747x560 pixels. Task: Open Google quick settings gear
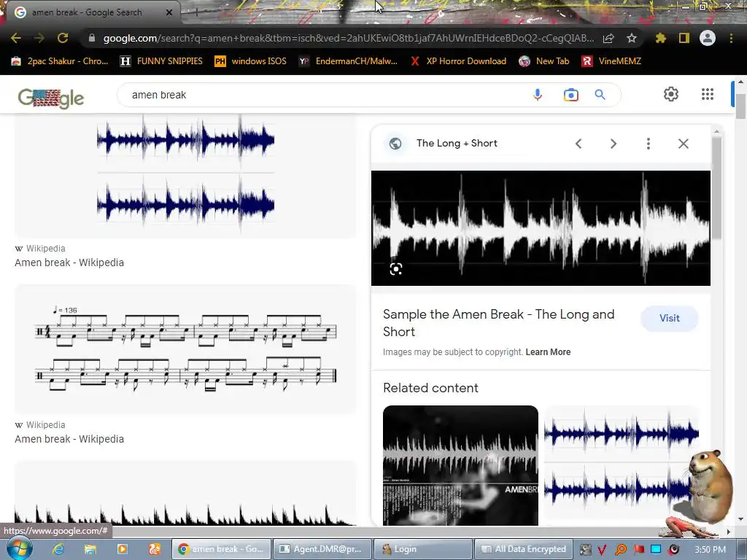pyautogui.click(x=671, y=94)
